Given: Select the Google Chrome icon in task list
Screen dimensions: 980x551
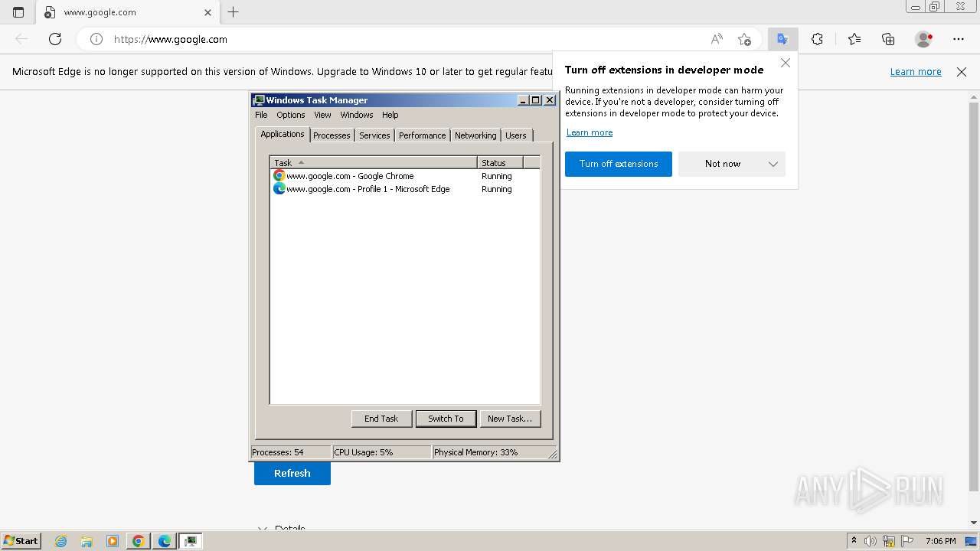Looking at the screenshot, I should pos(279,176).
